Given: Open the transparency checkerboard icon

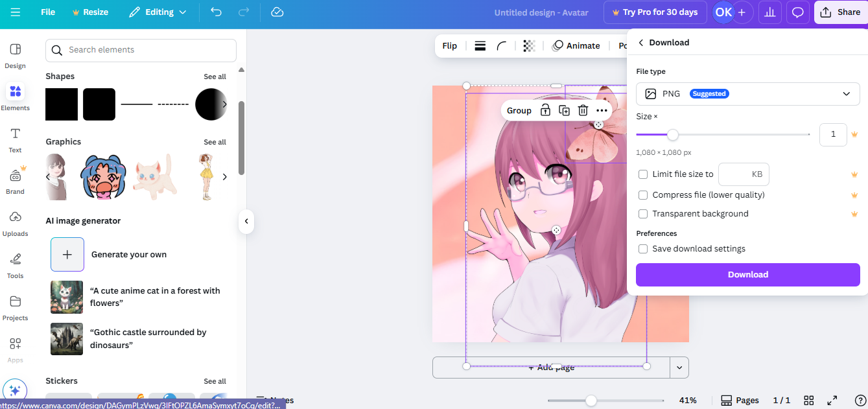Looking at the screenshot, I should pyautogui.click(x=528, y=45).
